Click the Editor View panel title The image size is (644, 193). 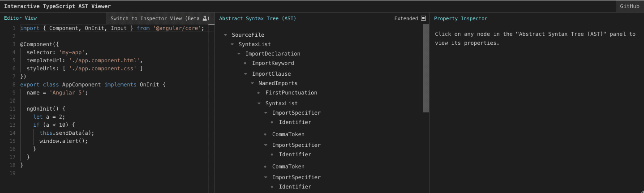[x=21, y=18]
